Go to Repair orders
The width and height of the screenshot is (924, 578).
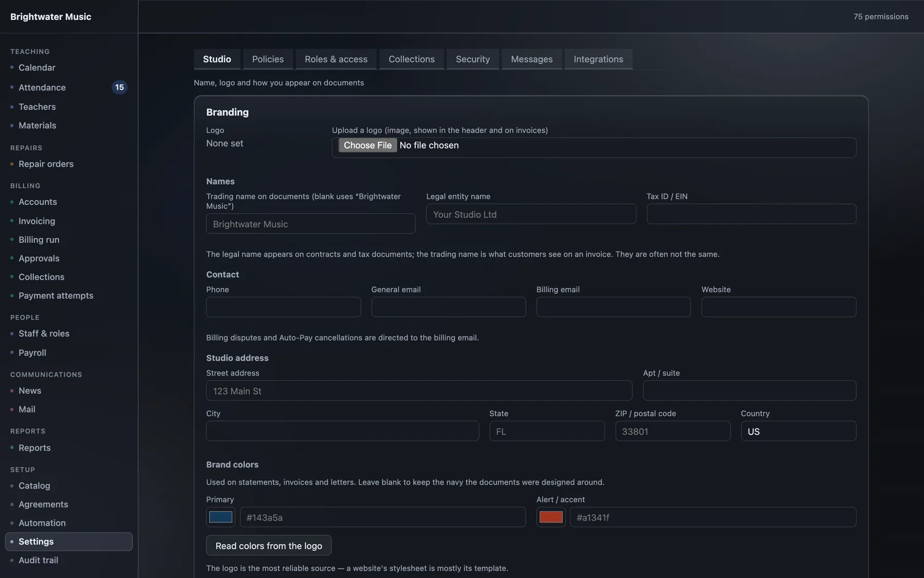46,164
